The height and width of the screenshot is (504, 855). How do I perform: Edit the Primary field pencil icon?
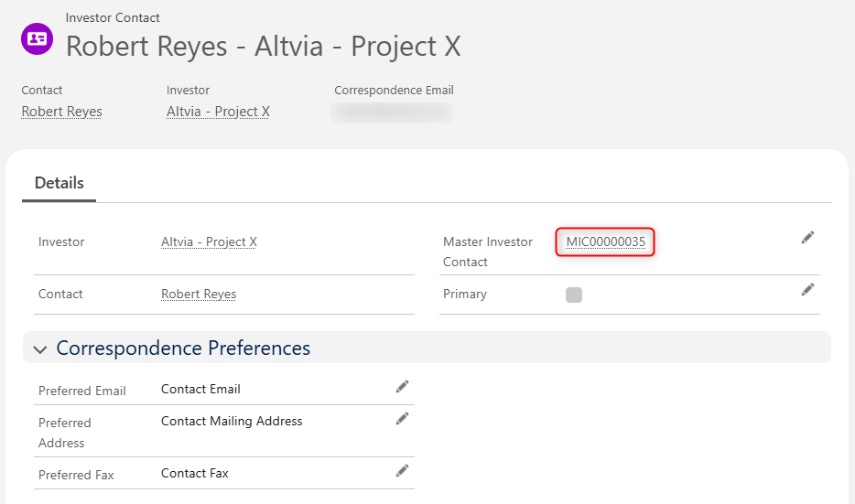point(807,290)
